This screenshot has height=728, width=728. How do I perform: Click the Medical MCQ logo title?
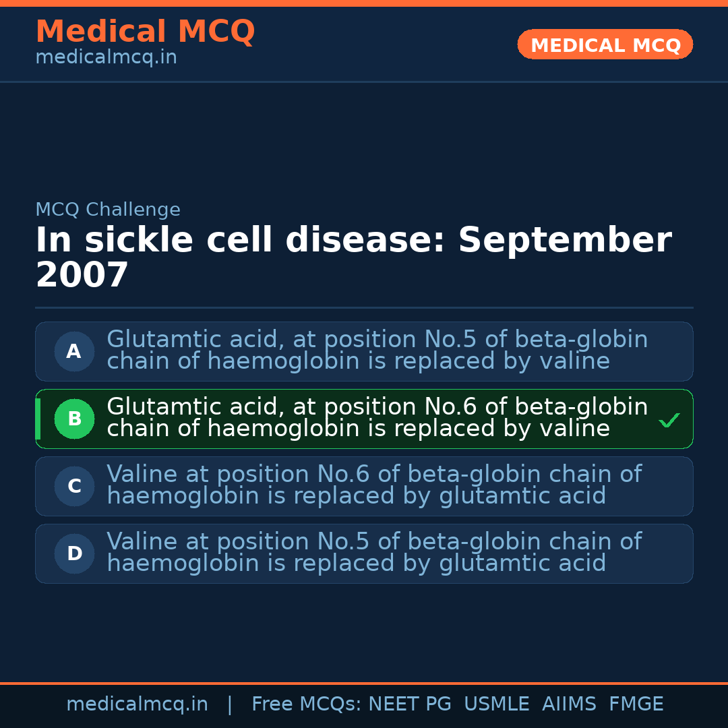pos(145,32)
